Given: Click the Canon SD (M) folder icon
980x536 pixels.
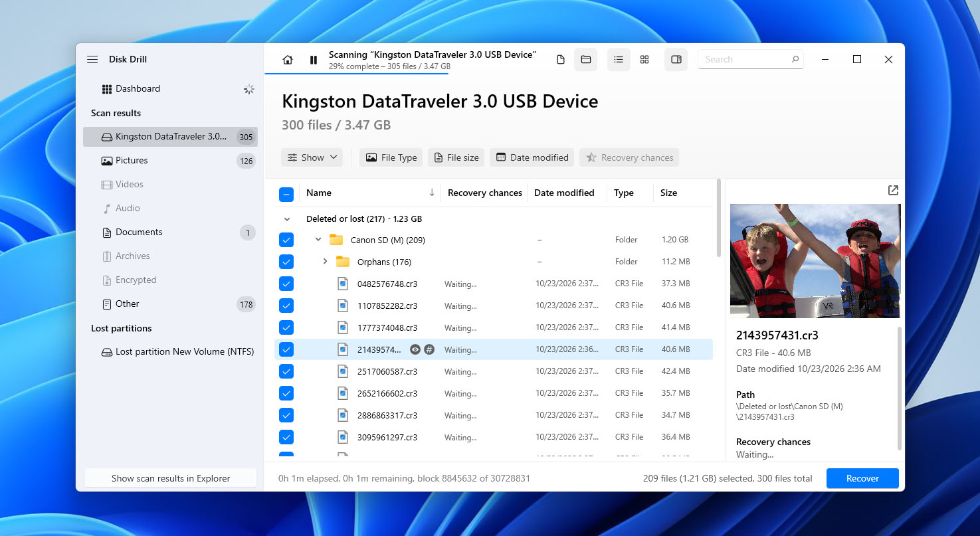Looking at the screenshot, I should point(336,240).
